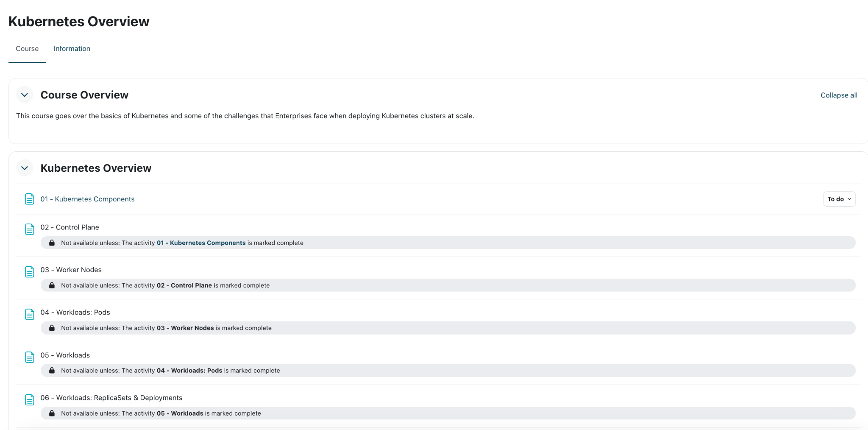Open the To do completion dropdown
The width and height of the screenshot is (868, 430).
click(839, 199)
